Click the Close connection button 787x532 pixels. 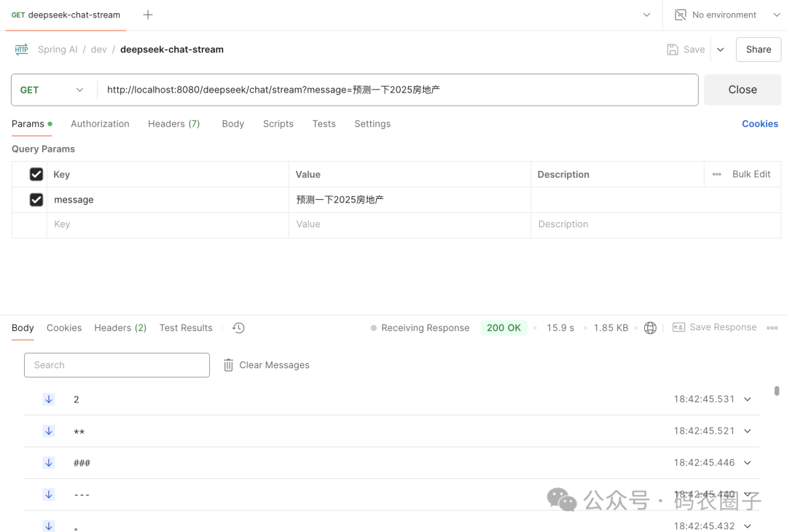743,90
